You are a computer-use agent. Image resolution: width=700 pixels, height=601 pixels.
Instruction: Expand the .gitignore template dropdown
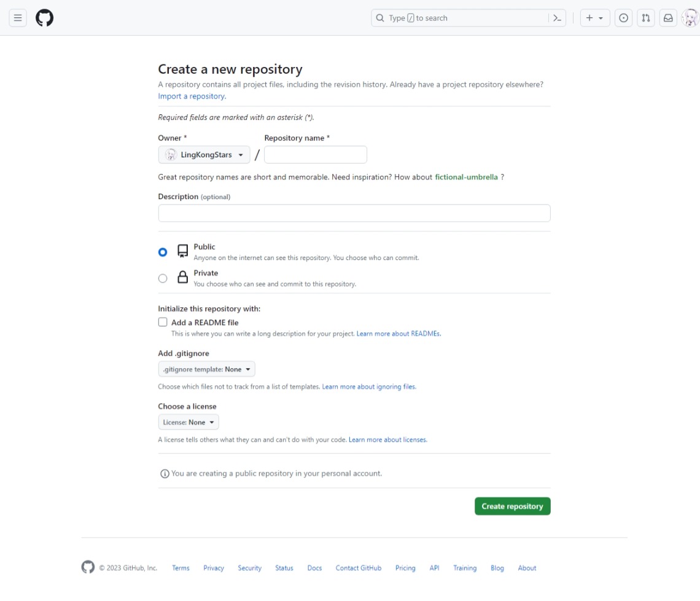206,369
